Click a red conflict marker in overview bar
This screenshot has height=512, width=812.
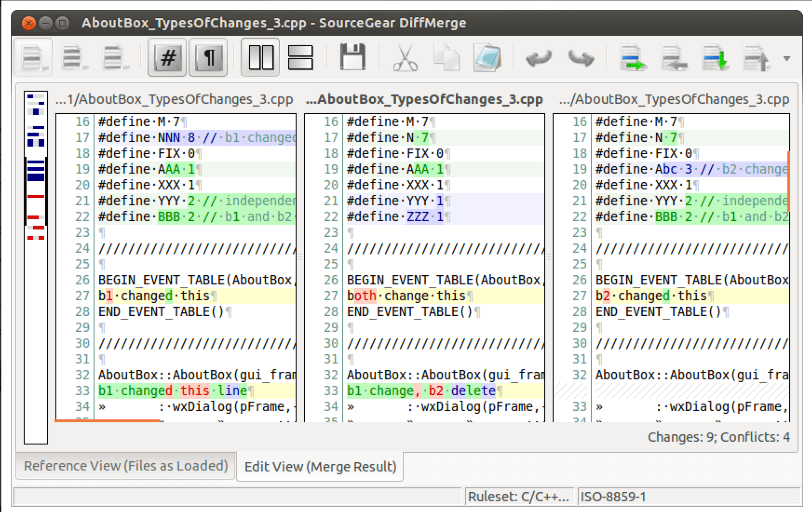pyautogui.click(x=35, y=196)
